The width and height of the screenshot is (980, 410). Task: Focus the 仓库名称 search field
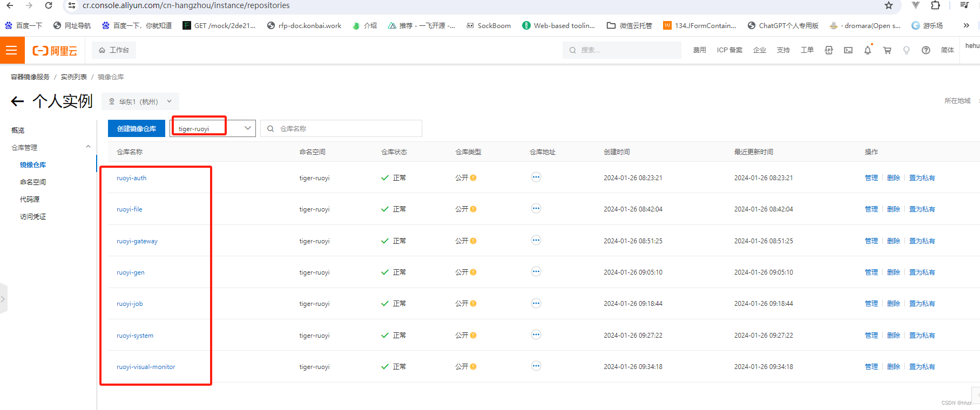(341, 128)
